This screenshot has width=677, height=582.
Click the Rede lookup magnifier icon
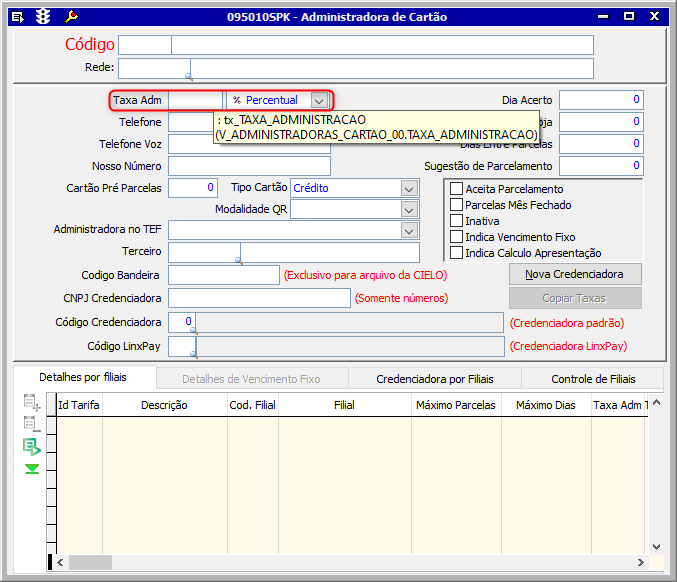[189, 76]
